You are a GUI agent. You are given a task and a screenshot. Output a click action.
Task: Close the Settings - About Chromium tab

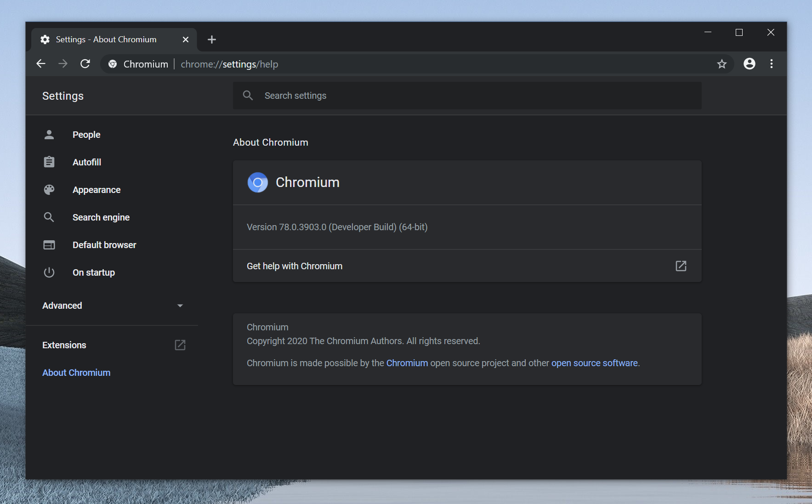coord(186,40)
